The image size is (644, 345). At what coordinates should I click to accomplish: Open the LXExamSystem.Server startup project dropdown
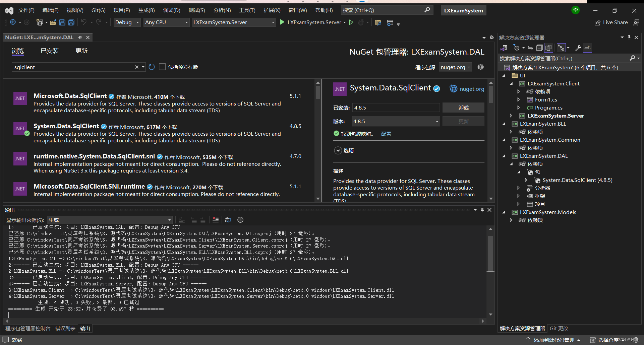point(234,22)
